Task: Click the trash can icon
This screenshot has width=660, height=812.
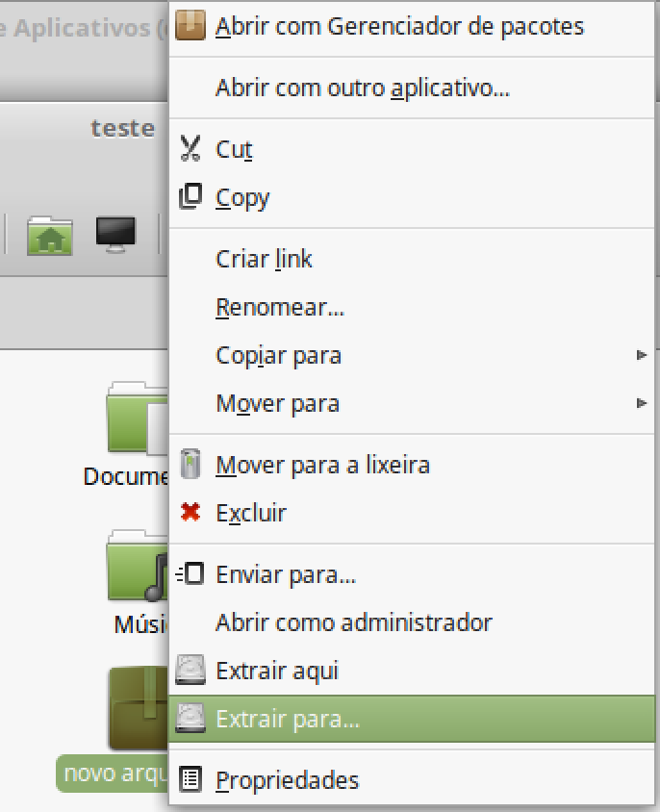Action: [190, 465]
